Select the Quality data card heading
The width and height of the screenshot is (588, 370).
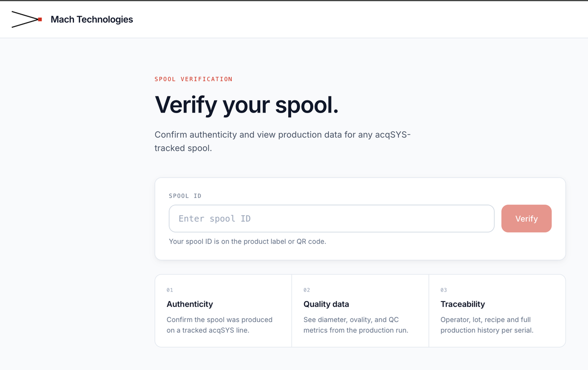(x=326, y=304)
